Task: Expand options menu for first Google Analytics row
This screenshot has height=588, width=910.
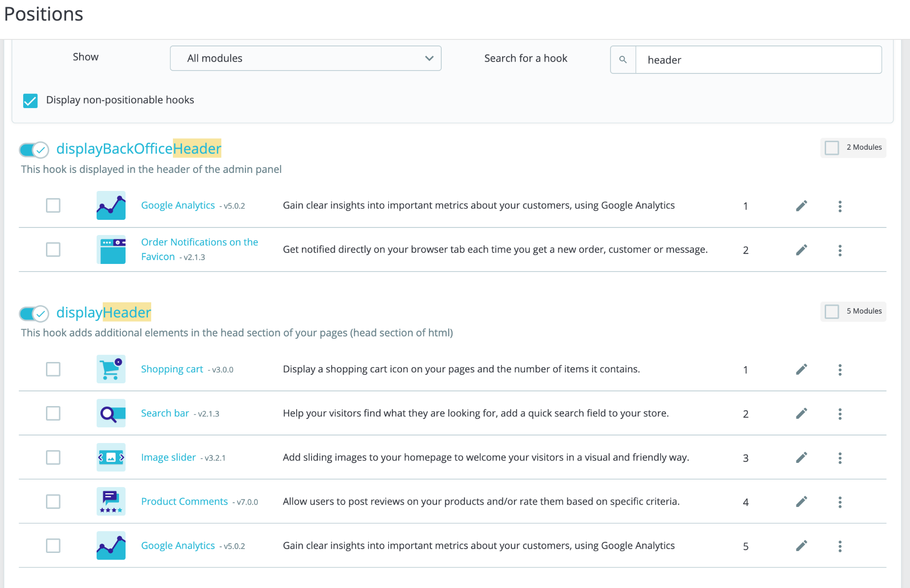Action: click(x=840, y=206)
